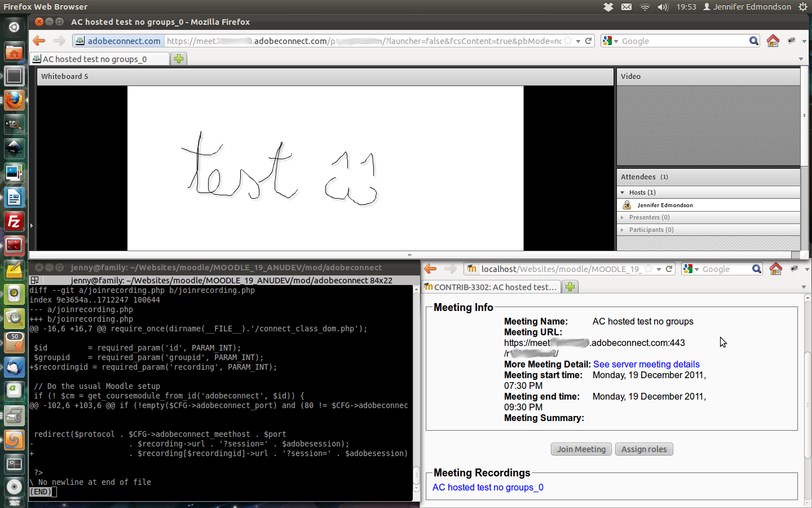Click the Assign roles button
The height and width of the screenshot is (508, 812).
coord(644,449)
